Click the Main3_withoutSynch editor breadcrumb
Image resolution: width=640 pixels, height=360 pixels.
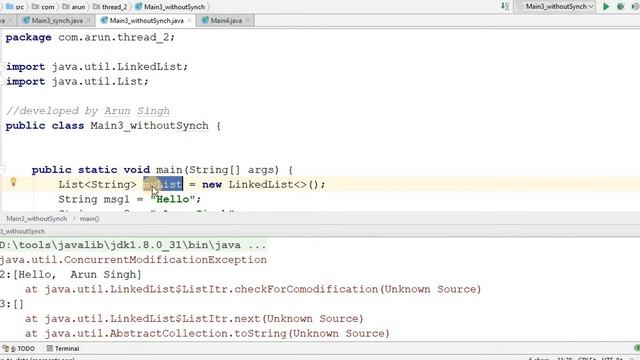(36, 219)
